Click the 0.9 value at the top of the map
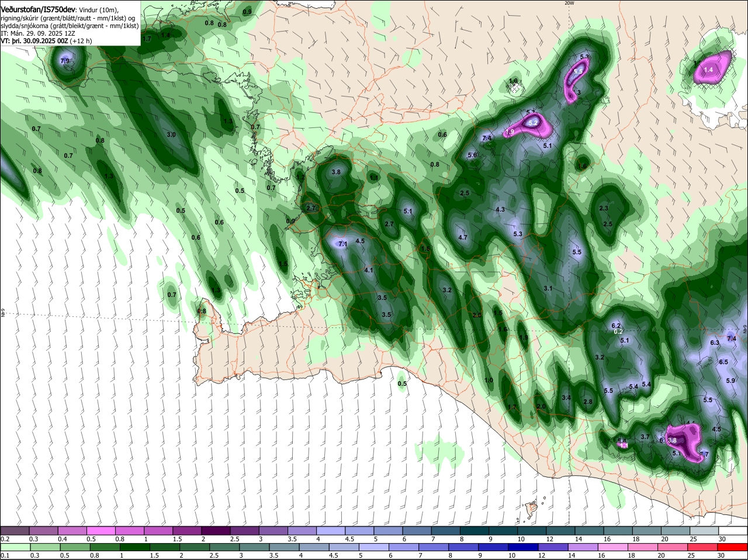 click(247, 12)
